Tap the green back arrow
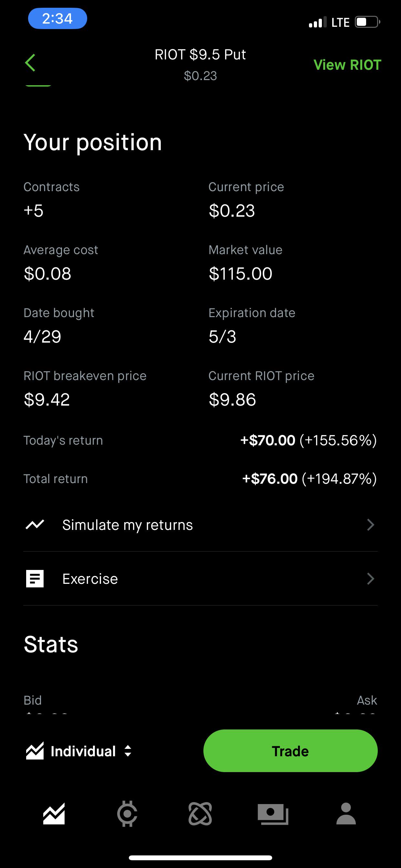This screenshot has height=868, width=401. (30, 63)
